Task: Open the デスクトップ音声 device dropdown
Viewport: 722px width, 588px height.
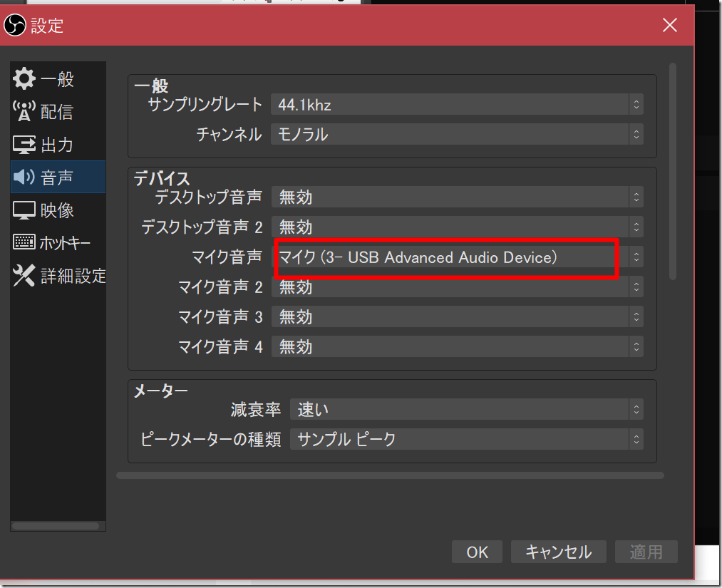Action: 458,197
